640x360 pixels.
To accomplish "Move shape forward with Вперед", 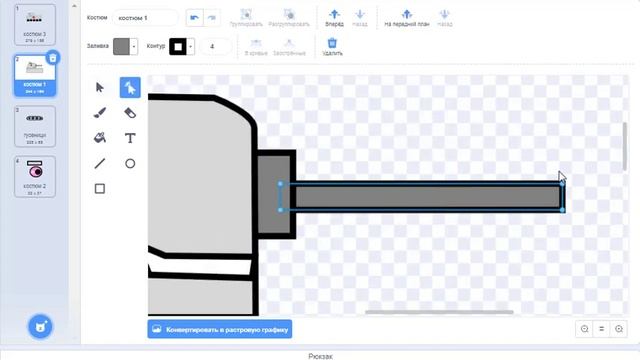I will click(x=334, y=18).
